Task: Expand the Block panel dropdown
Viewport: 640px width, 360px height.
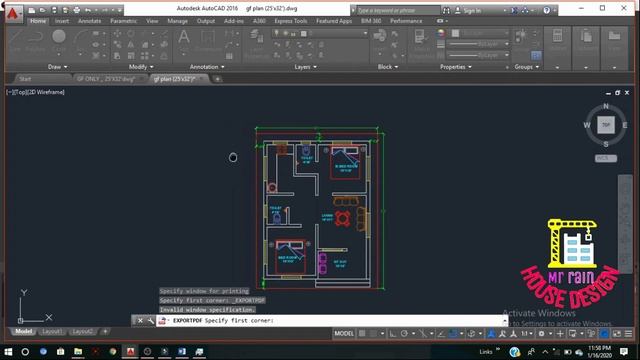Action: click(388, 67)
